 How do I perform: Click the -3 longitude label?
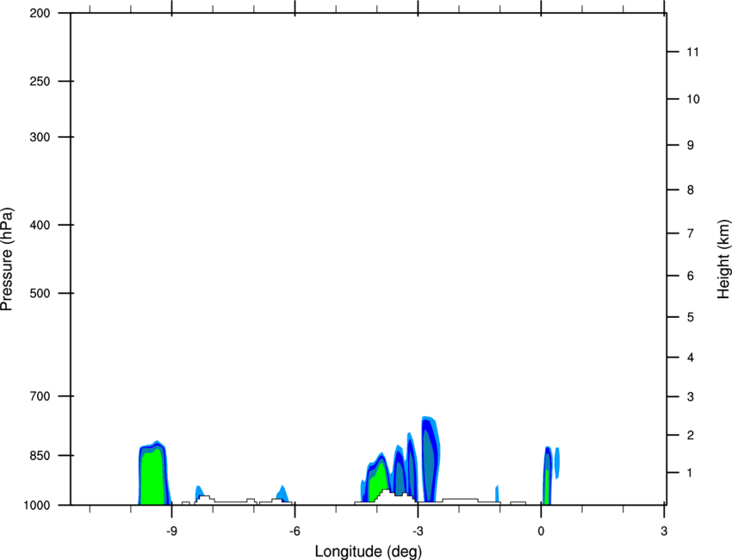[x=418, y=532]
